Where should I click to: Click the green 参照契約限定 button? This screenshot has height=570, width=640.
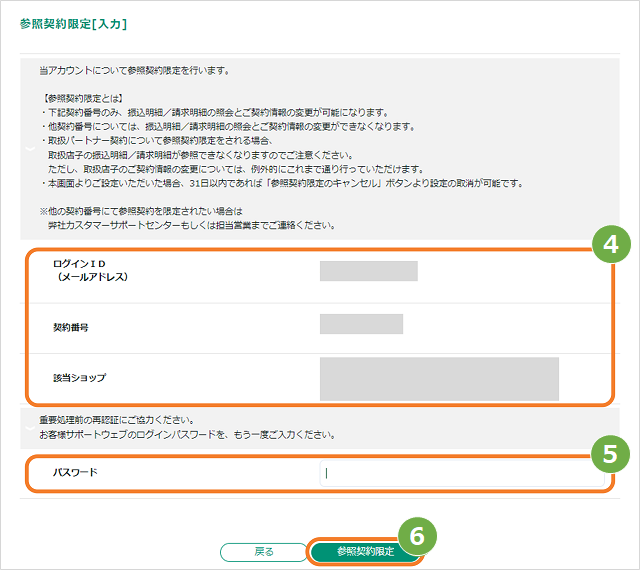365,552
